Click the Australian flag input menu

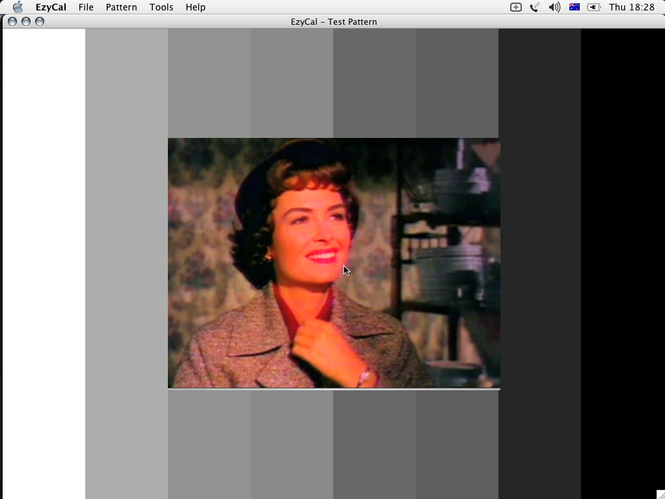pos(574,7)
